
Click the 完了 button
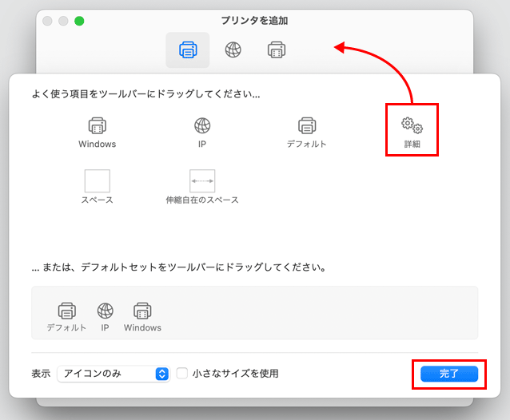pyautogui.click(x=448, y=374)
